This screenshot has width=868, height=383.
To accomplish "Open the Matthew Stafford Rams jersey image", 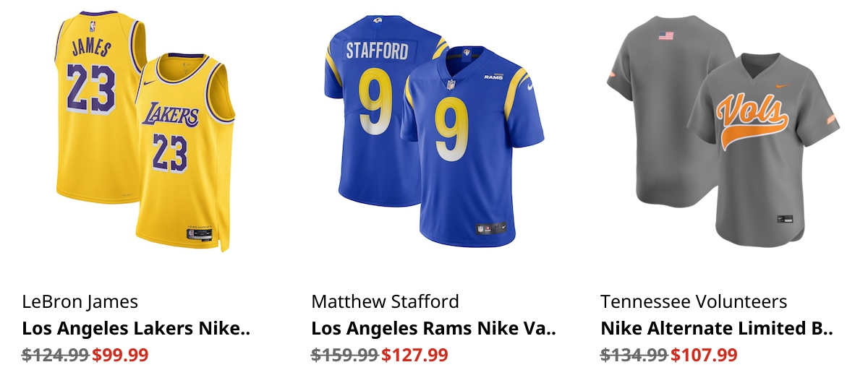I will coord(434,130).
